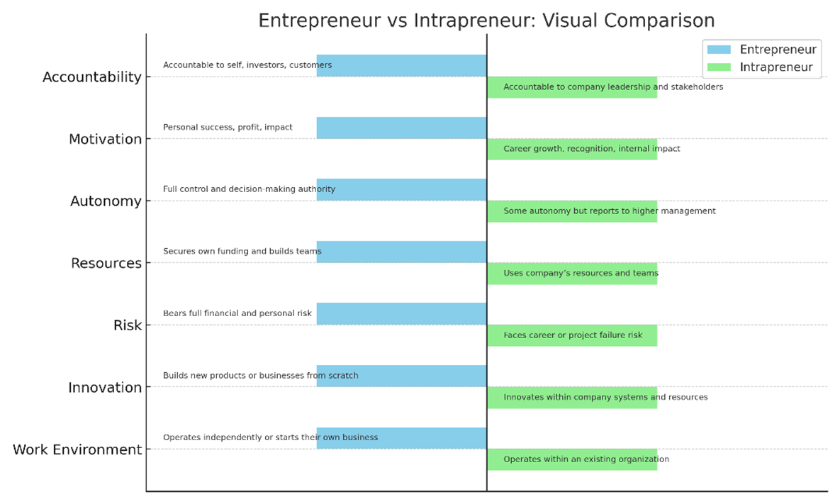Click the Resources axis label
This screenshot has height=504, width=840.
(x=106, y=264)
